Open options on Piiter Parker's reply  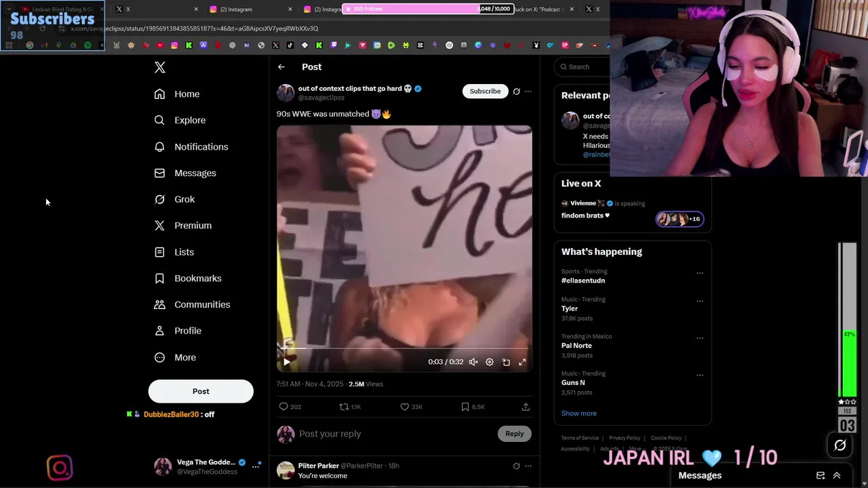(x=528, y=466)
